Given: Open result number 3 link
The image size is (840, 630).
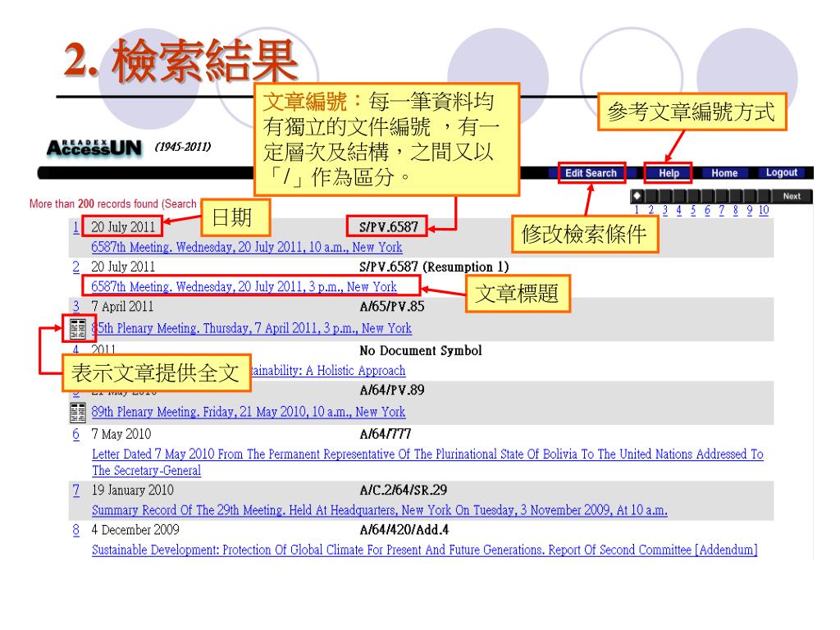Looking at the screenshot, I should (x=76, y=307).
